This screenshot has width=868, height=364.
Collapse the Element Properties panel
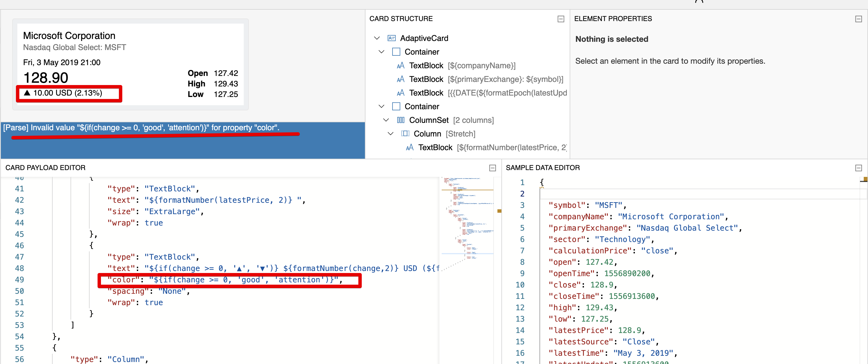pyautogui.click(x=857, y=19)
